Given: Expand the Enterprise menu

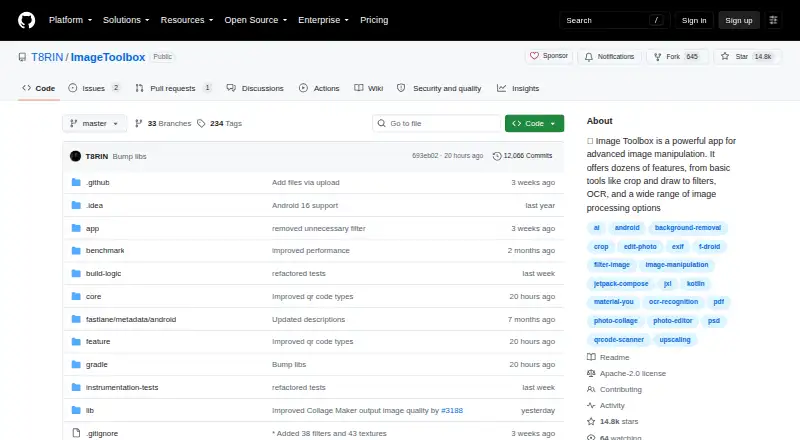Looking at the screenshot, I should [323, 20].
